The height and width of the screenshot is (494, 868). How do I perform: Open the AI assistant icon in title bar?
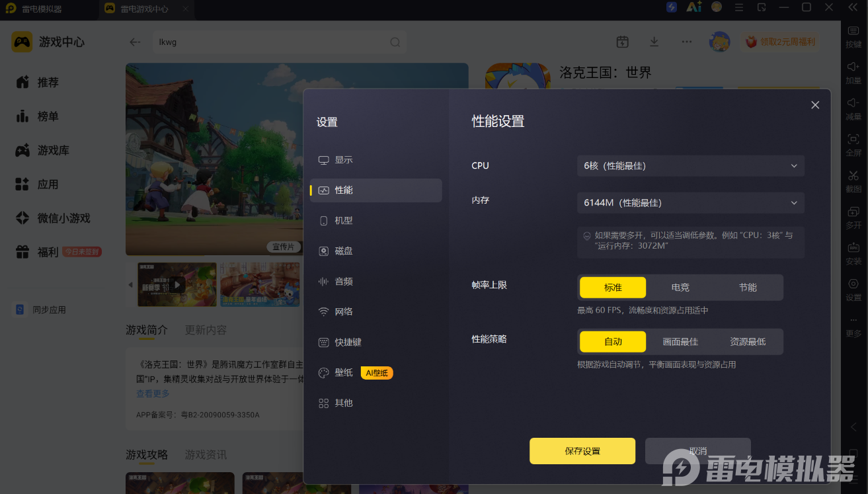coord(693,7)
